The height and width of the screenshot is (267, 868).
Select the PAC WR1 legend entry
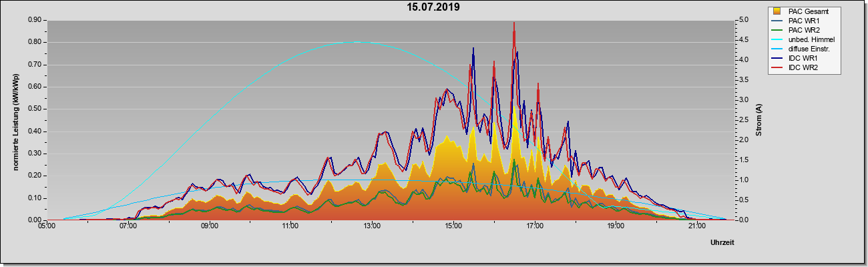pyautogui.click(x=803, y=21)
